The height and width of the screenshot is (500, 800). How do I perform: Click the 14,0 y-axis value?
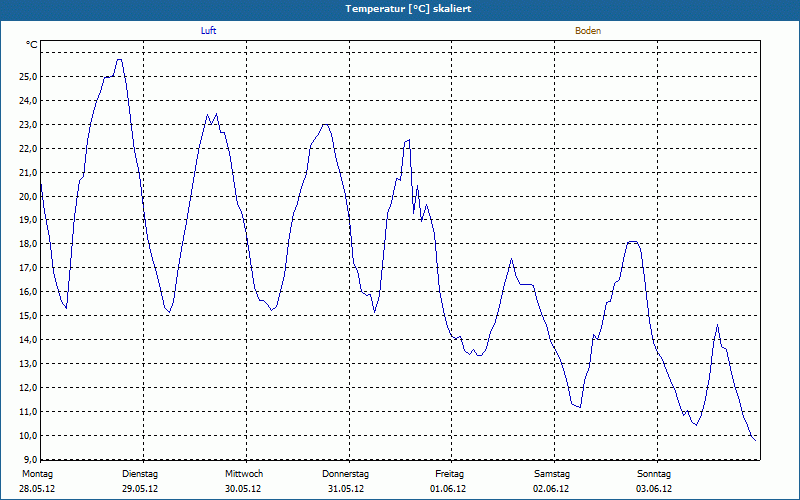29,340
